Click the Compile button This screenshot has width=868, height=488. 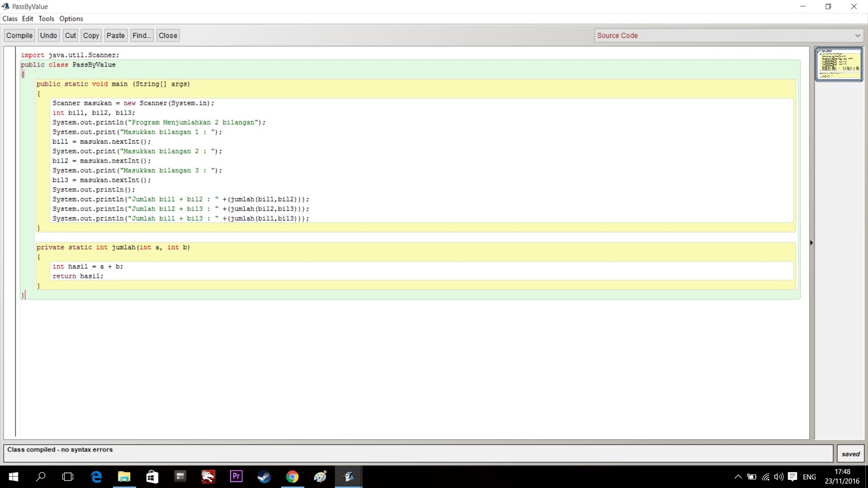[20, 35]
